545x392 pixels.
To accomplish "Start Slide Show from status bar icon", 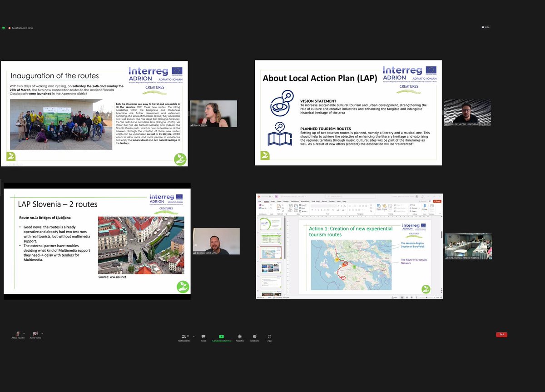I will 416,298.
